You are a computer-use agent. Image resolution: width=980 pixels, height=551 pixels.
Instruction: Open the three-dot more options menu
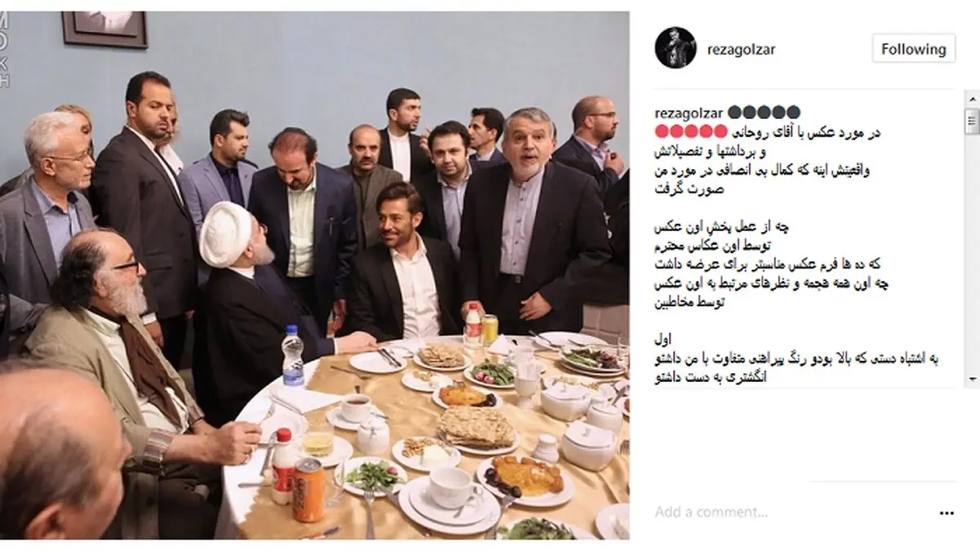coord(947,513)
